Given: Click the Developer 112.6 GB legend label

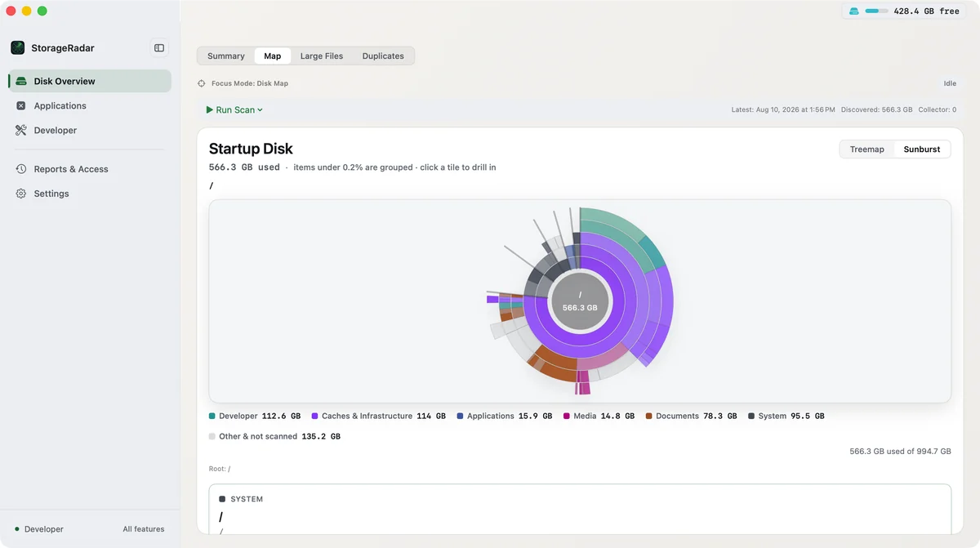Looking at the screenshot, I should click(260, 416).
